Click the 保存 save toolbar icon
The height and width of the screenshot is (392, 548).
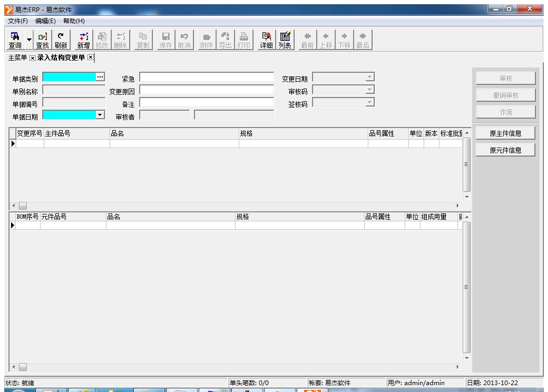tap(165, 40)
